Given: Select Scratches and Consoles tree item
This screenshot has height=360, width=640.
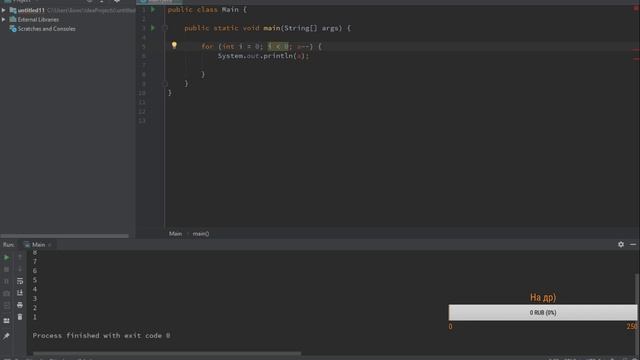Looking at the screenshot, I should [47, 29].
